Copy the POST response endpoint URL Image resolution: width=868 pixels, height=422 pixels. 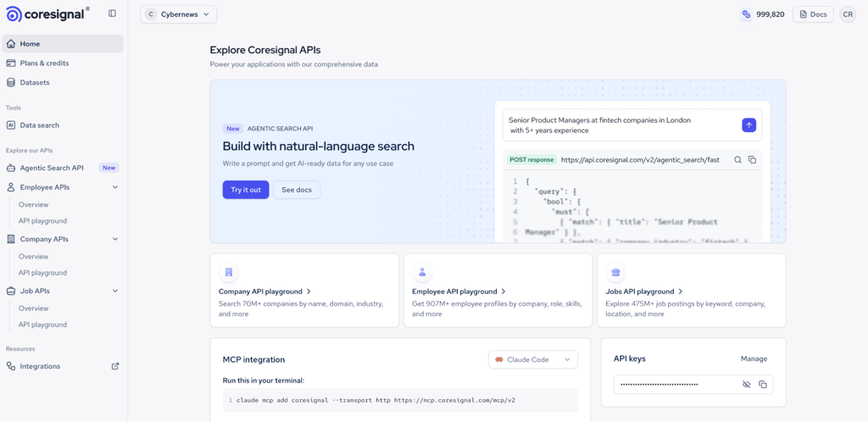tap(753, 160)
